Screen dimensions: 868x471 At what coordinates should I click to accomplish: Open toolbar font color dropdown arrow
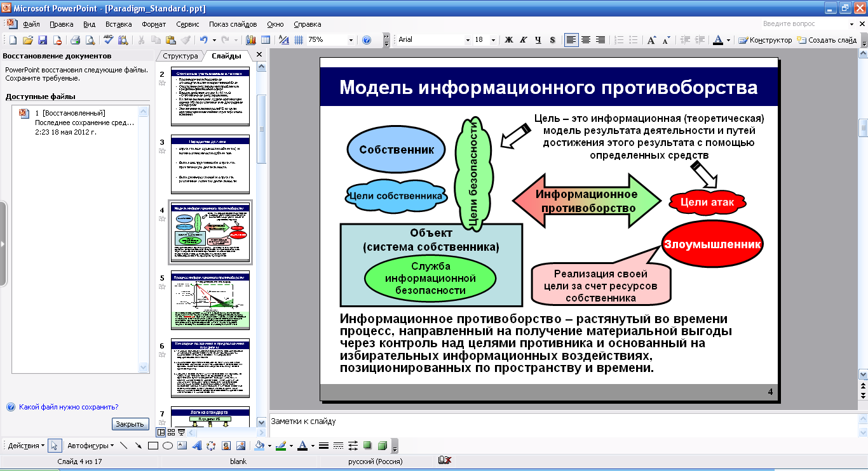click(x=729, y=40)
